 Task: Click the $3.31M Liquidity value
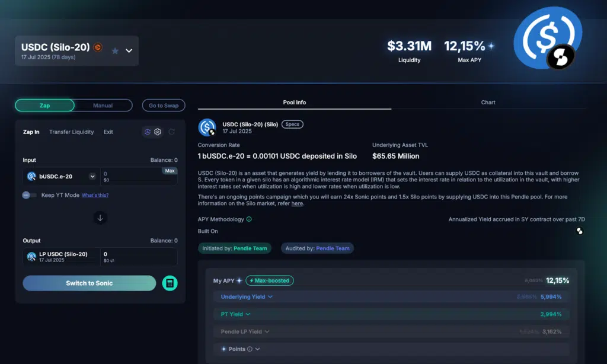pos(409,46)
